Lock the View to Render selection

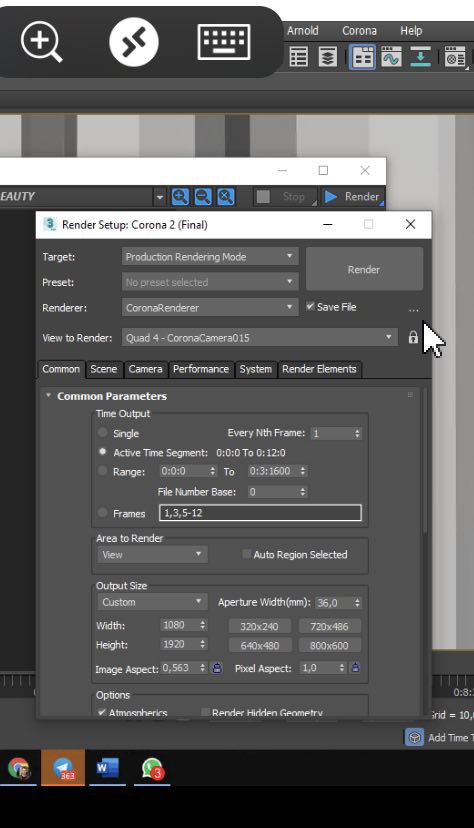point(413,337)
